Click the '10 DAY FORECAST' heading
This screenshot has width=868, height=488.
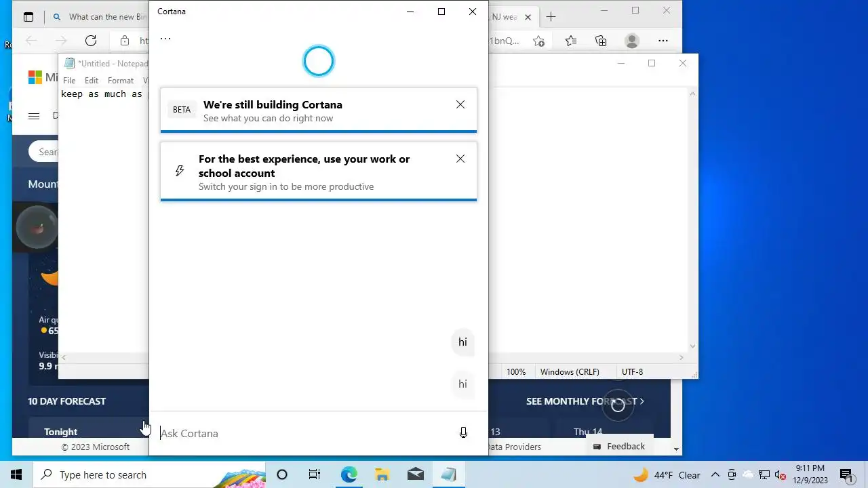coord(67,401)
